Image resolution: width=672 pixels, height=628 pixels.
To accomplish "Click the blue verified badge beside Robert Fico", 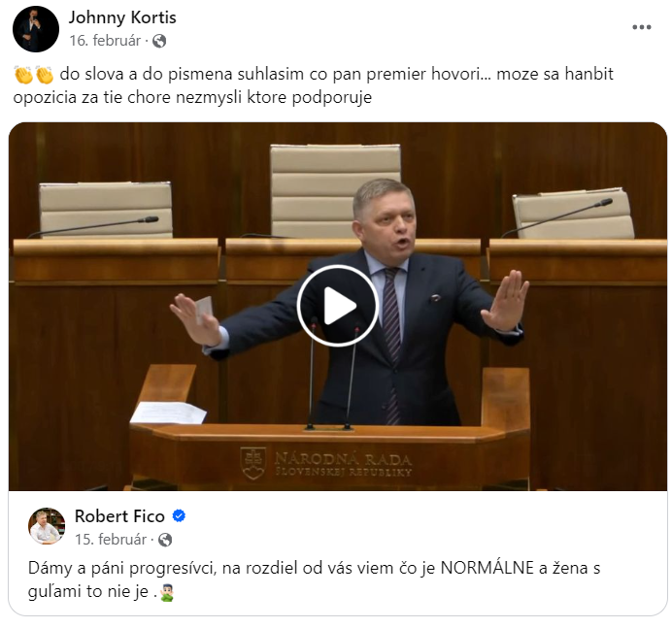I will (x=179, y=515).
